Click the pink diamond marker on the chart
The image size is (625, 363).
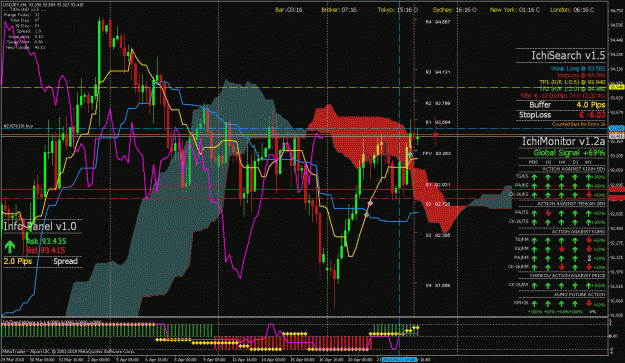point(370,204)
